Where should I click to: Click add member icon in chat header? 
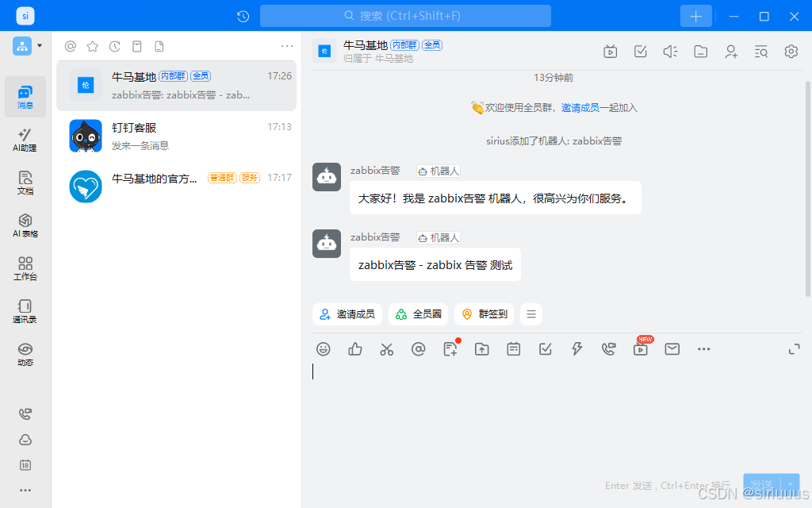click(x=730, y=52)
